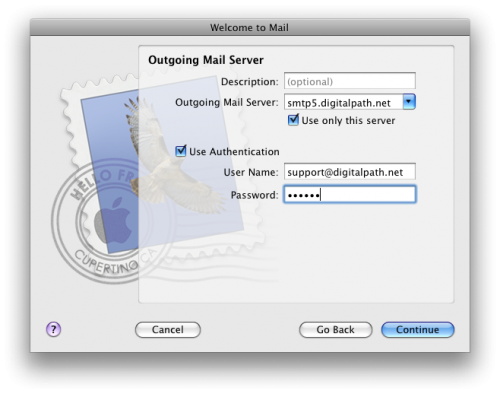Click the User Name field
The image size is (500, 394).
[x=350, y=172]
